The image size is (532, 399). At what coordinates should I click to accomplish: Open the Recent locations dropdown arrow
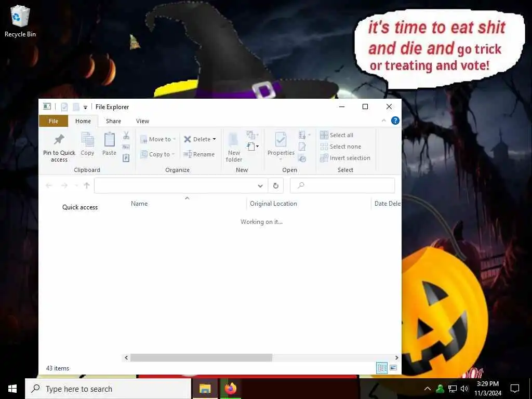pyautogui.click(x=76, y=185)
